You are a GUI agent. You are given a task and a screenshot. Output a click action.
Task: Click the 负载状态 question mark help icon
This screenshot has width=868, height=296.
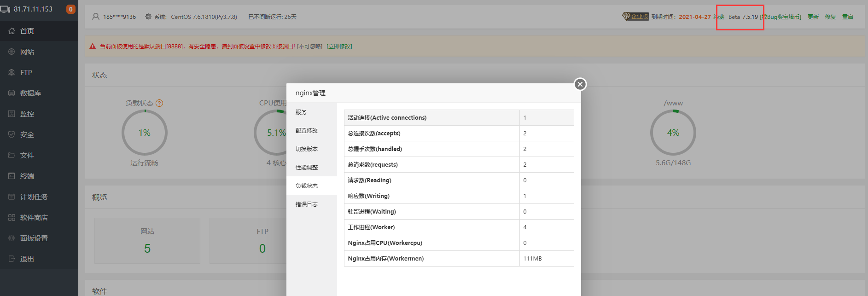159,103
